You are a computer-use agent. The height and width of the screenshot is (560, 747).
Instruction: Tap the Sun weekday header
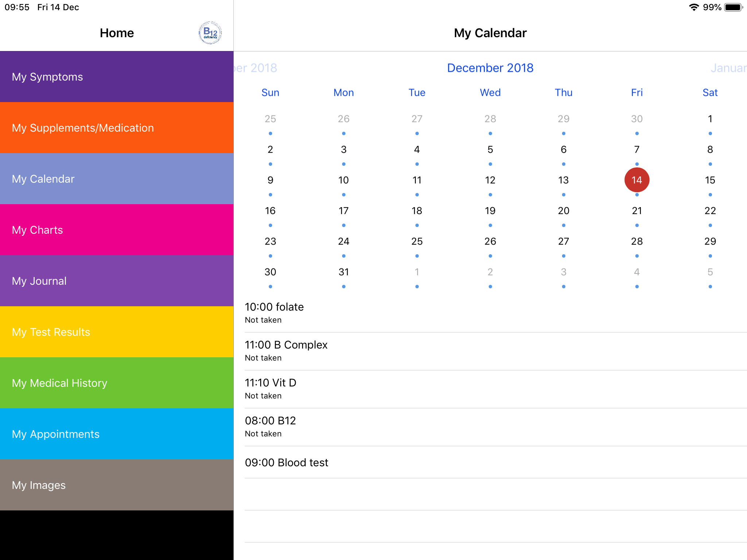[270, 93]
